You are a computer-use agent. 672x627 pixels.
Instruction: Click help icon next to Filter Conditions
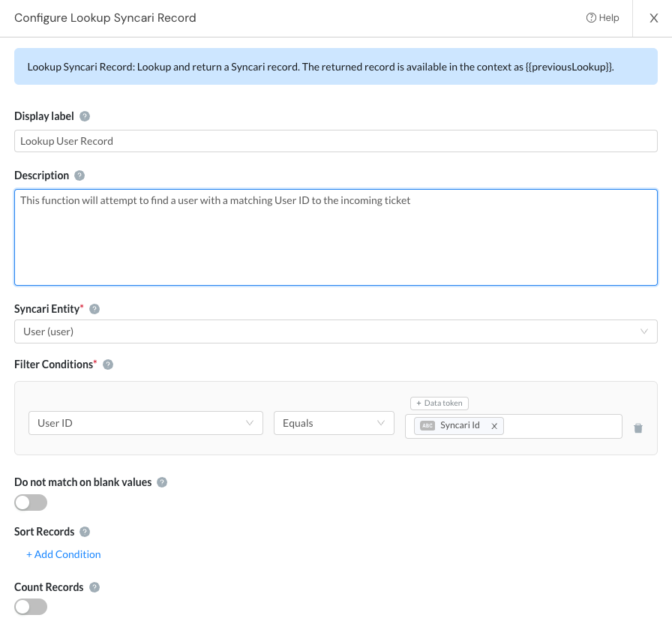[108, 364]
